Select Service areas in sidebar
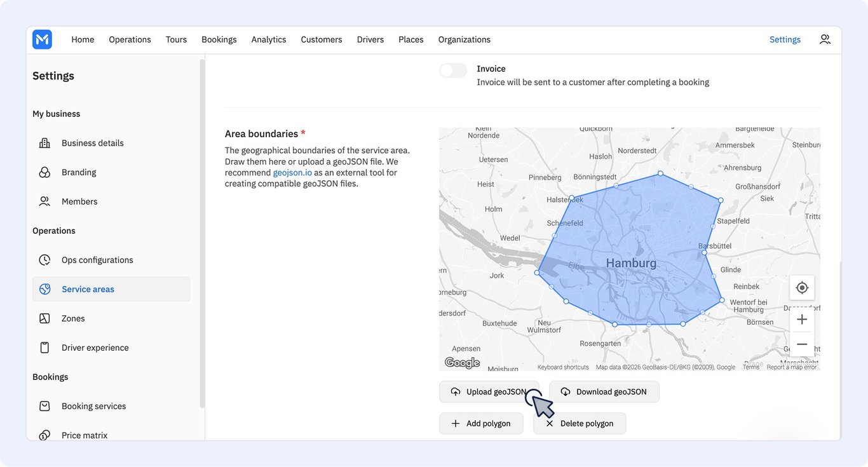 coord(111,289)
